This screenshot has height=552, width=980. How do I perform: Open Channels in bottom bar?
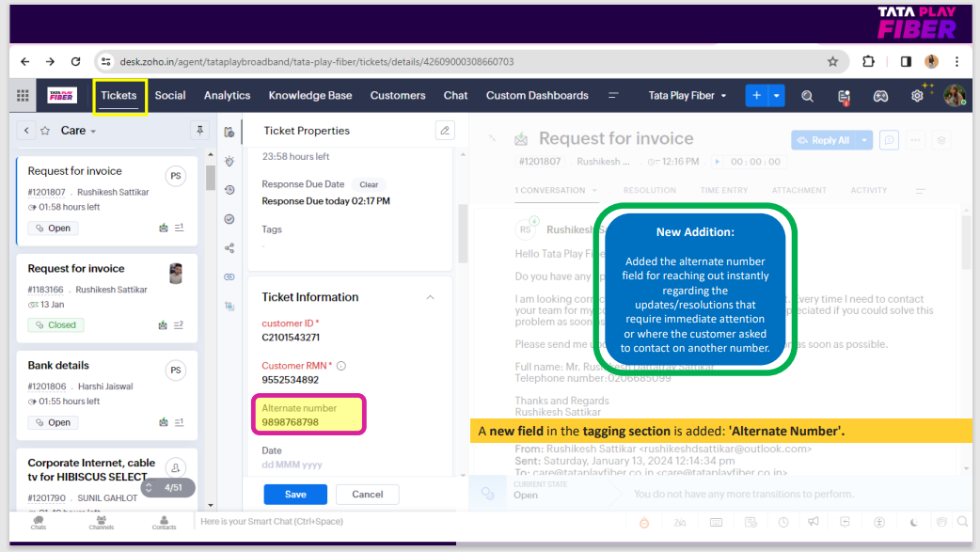[x=102, y=523]
